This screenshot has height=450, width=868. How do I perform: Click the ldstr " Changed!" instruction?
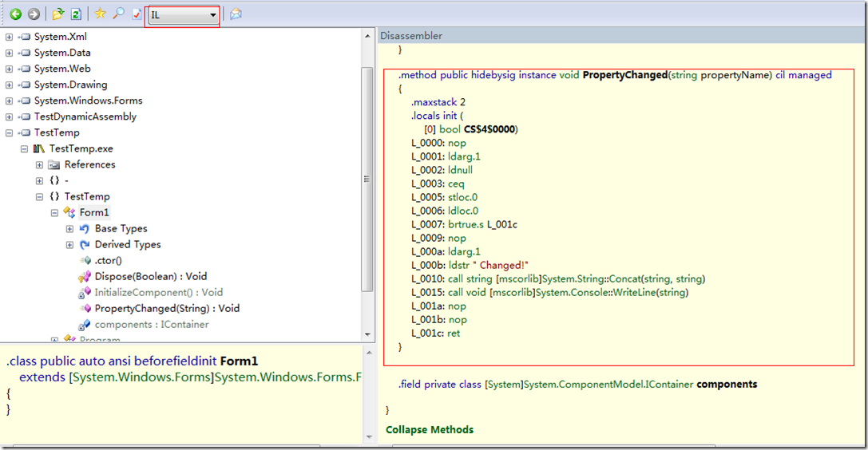(488, 266)
